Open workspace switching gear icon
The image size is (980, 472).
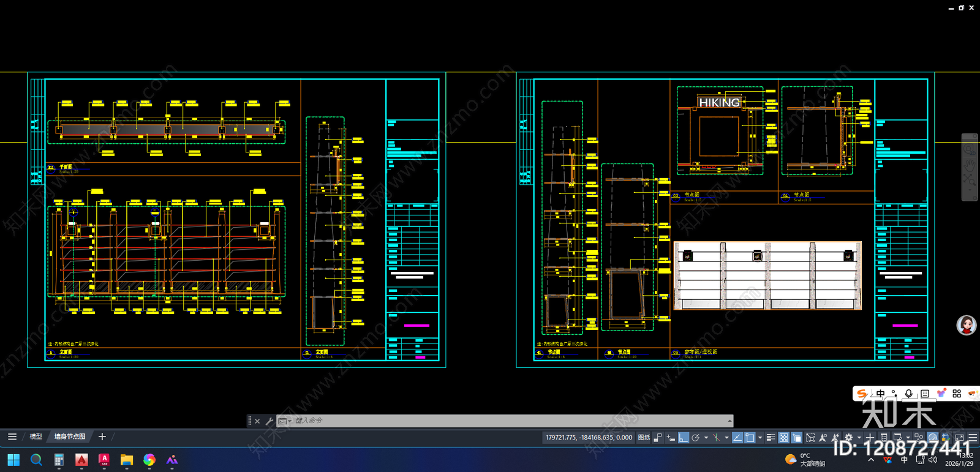click(848, 437)
